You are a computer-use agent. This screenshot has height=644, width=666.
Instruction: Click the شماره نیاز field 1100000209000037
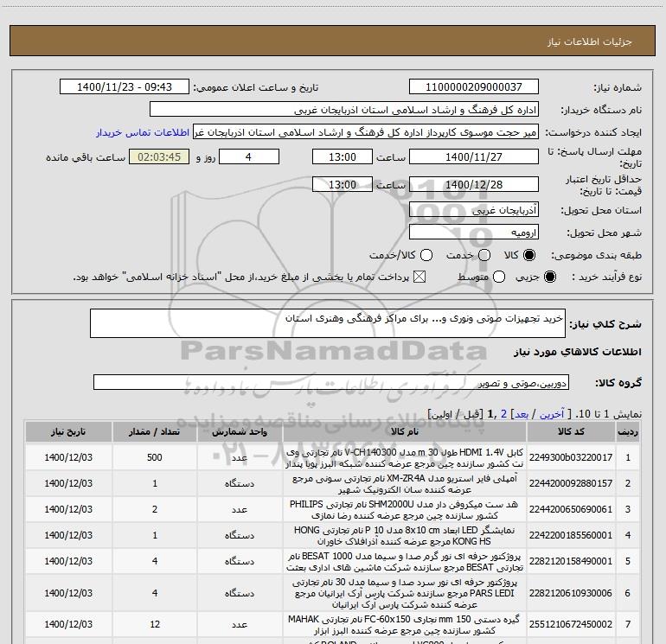click(474, 87)
